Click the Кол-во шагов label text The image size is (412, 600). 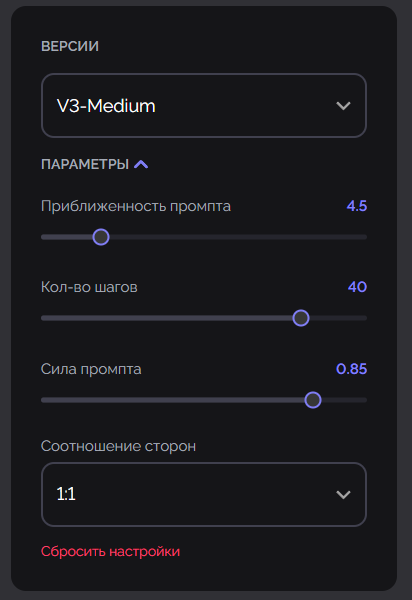click(x=89, y=287)
